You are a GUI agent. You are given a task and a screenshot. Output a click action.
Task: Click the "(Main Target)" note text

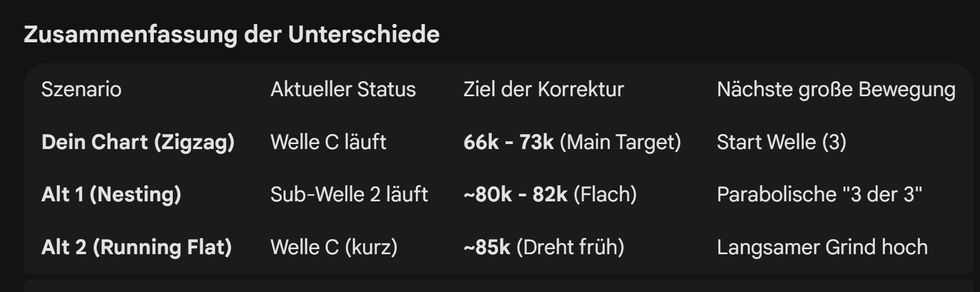point(620,142)
